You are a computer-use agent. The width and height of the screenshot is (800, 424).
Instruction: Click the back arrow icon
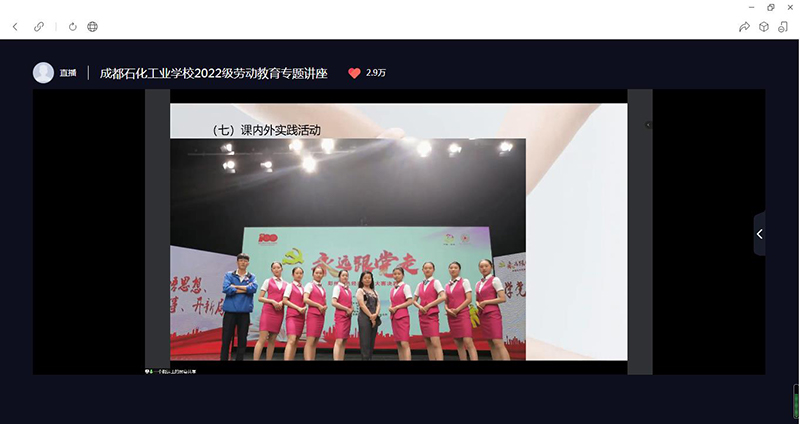[x=15, y=26]
